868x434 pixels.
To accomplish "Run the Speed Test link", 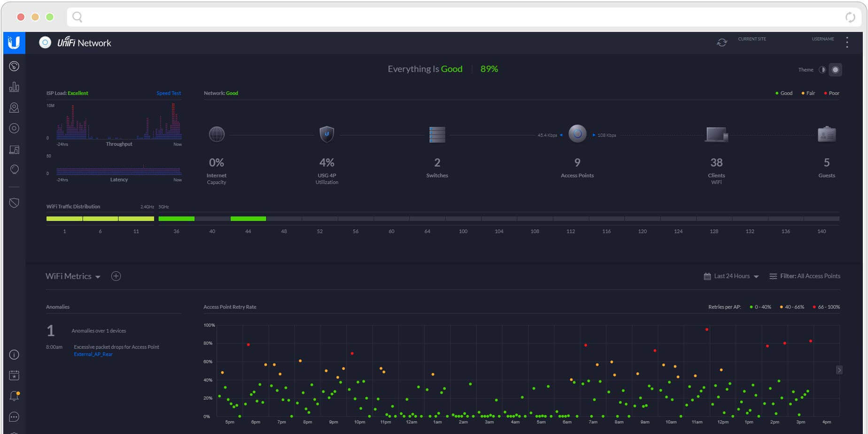I will 169,93.
